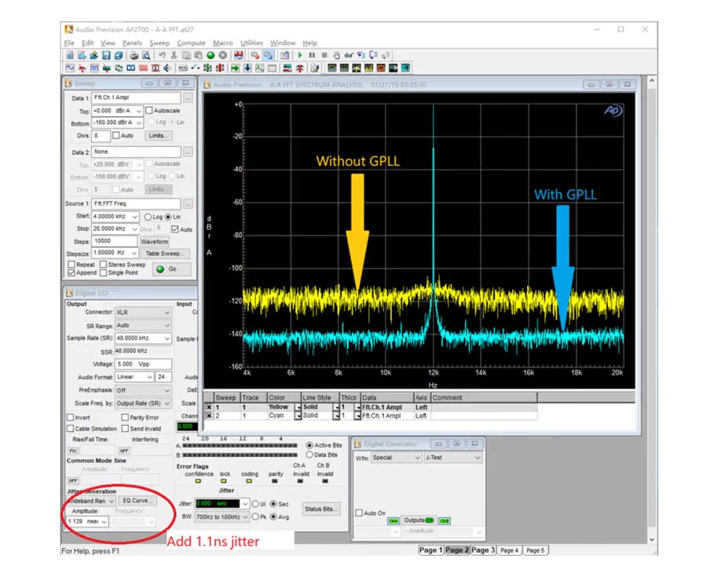Toggle the Auto checkbox beside Divs 8

pyautogui.click(x=116, y=135)
